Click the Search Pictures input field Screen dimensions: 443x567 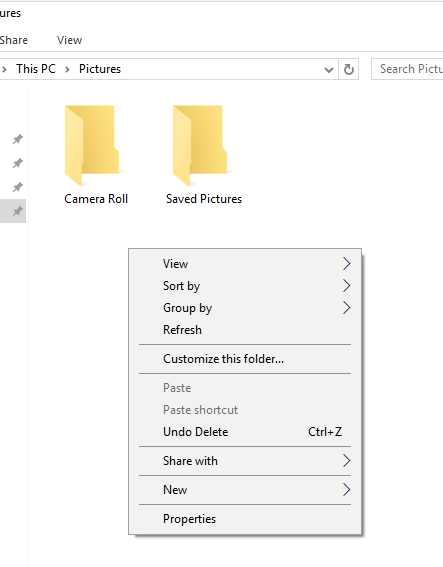[407, 69]
